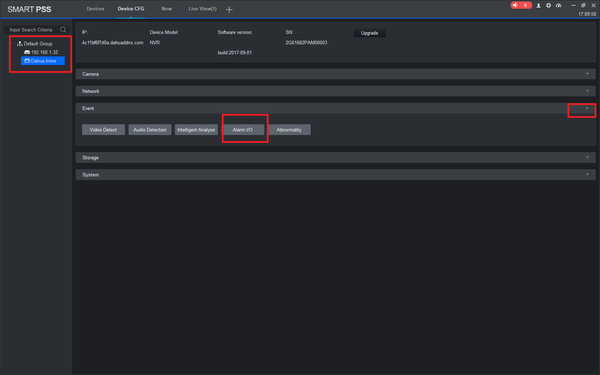Collapse the Event section arrow
Screen dimensions: 600x375
(587, 109)
